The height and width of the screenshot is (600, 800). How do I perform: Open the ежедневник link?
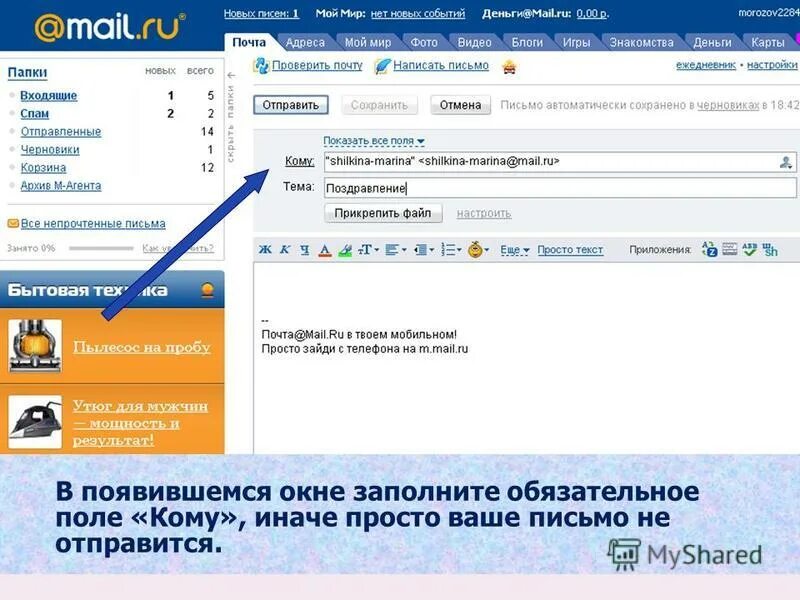706,65
